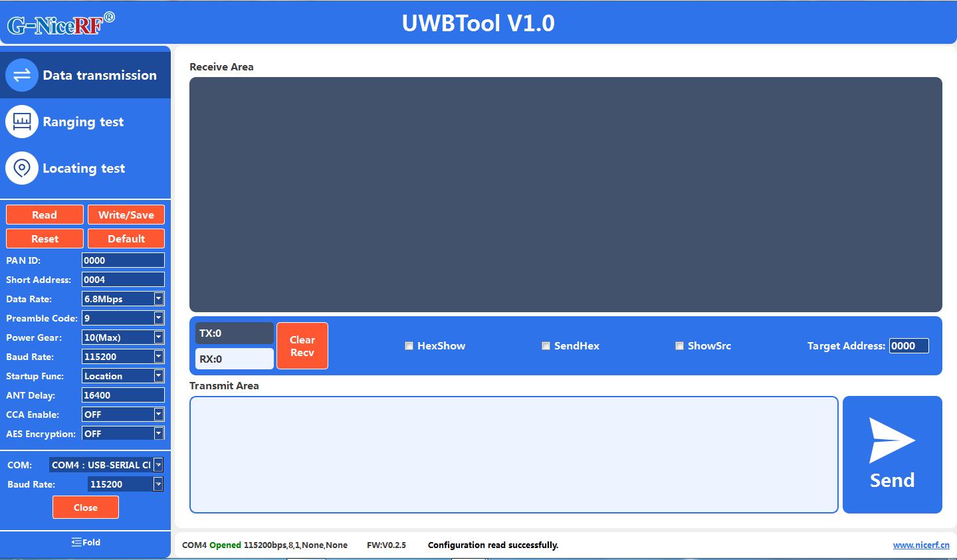Enable the SendHex checkbox

[x=546, y=345]
